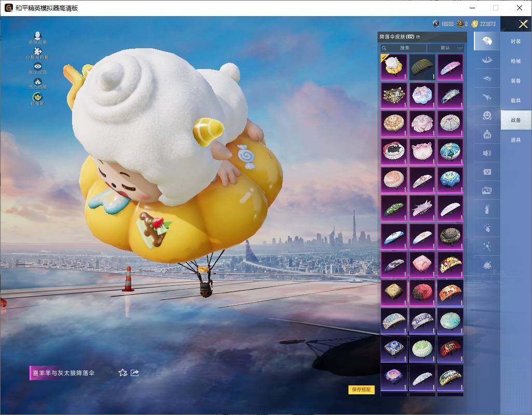Viewport: 532px width, 415px height.
Task: Select the pink cat-ear parachute thumbnail
Action: tap(422, 151)
